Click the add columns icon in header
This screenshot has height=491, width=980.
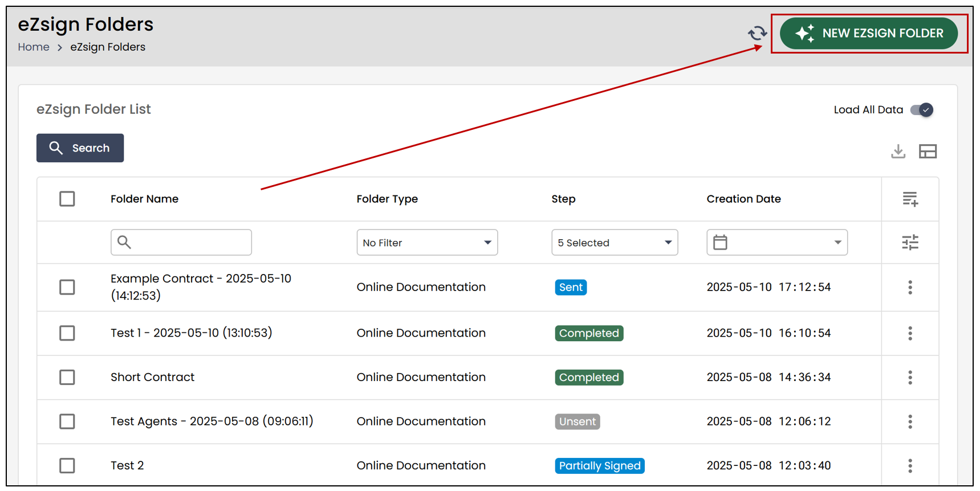(910, 199)
